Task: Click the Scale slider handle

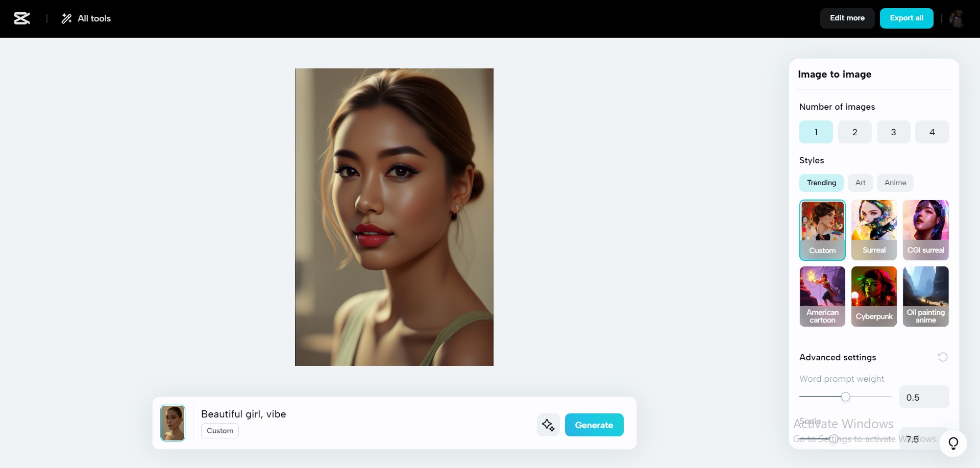Action: (834, 439)
